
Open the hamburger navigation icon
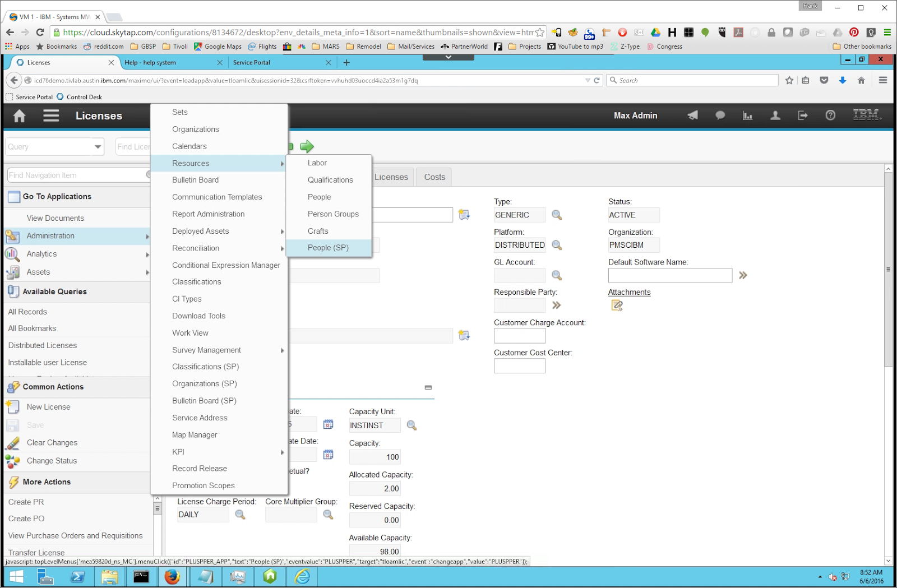(x=51, y=115)
